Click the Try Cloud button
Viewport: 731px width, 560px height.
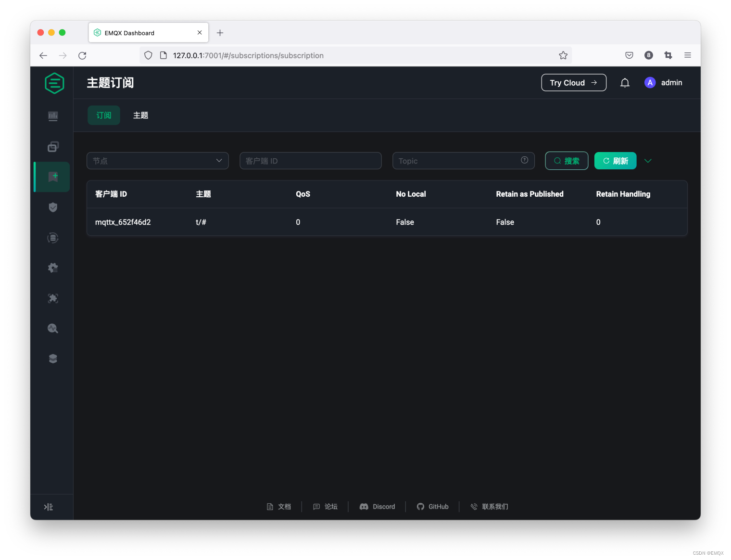pos(573,82)
